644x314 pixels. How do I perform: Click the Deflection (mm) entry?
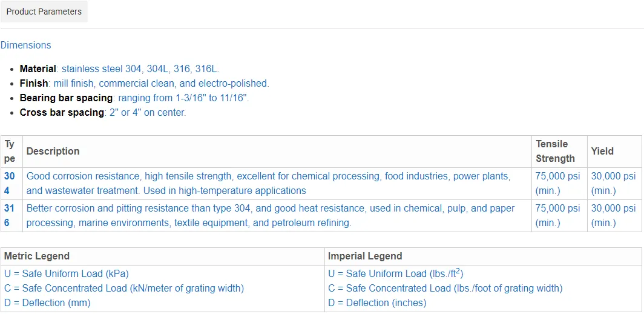48,302
